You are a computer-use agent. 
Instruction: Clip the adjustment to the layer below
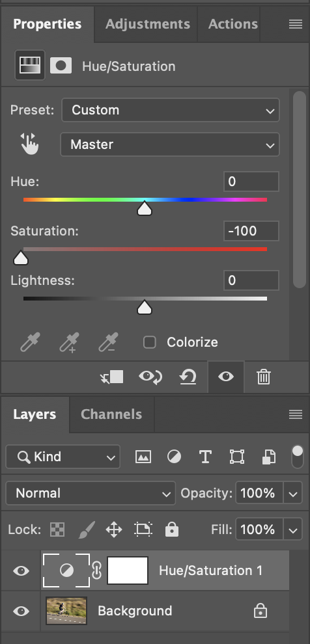(x=112, y=377)
